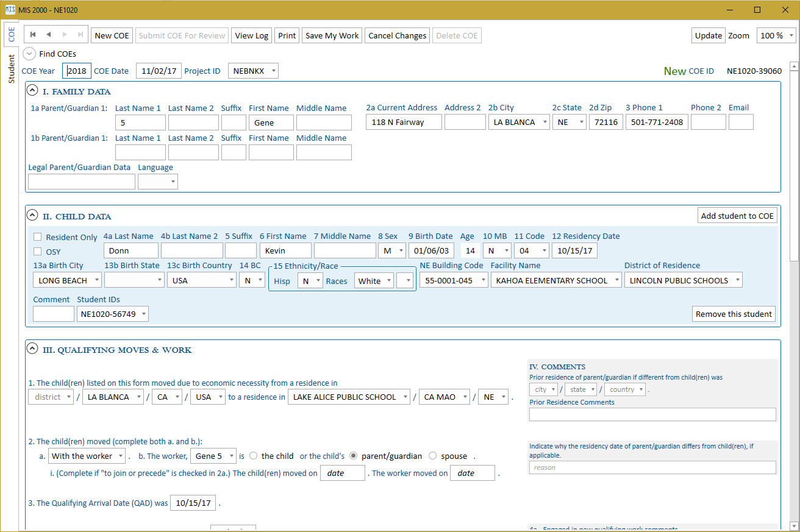Click the 1a Last Name 1 field
Image resolution: width=800 pixels, height=532 pixels.
tap(140, 122)
